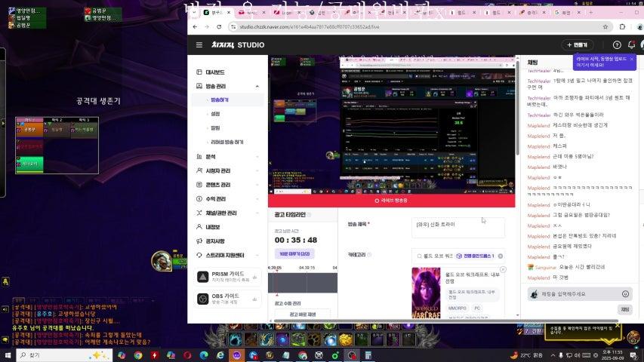
Task: Click the browser back arrow
Action: pyautogui.click(x=195, y=26)
